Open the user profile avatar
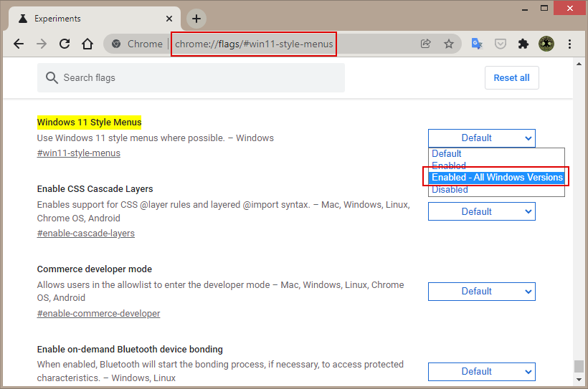 (546, 44)
